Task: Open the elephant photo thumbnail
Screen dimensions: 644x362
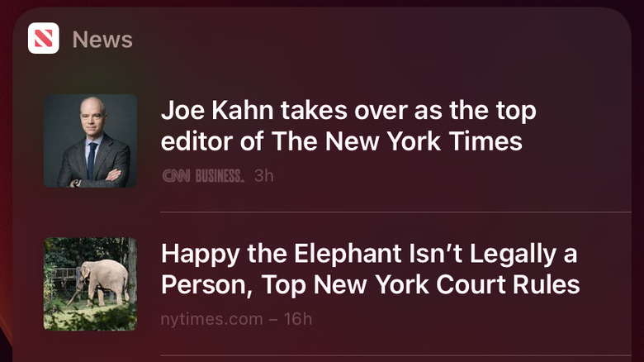Action: [90, 284]
